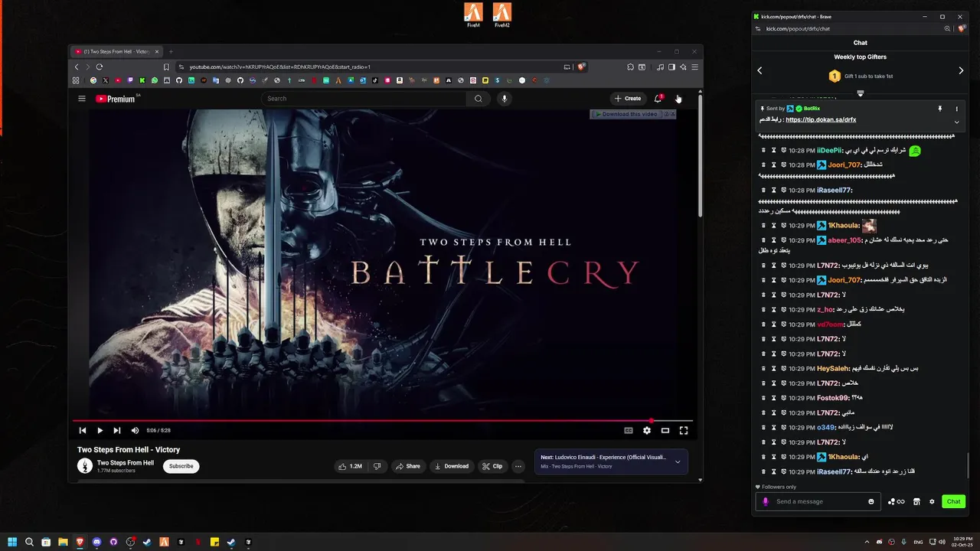980x551 pixels.
Task: Open the FiveM2 desktop shortcut
Action: click(502, 15)
